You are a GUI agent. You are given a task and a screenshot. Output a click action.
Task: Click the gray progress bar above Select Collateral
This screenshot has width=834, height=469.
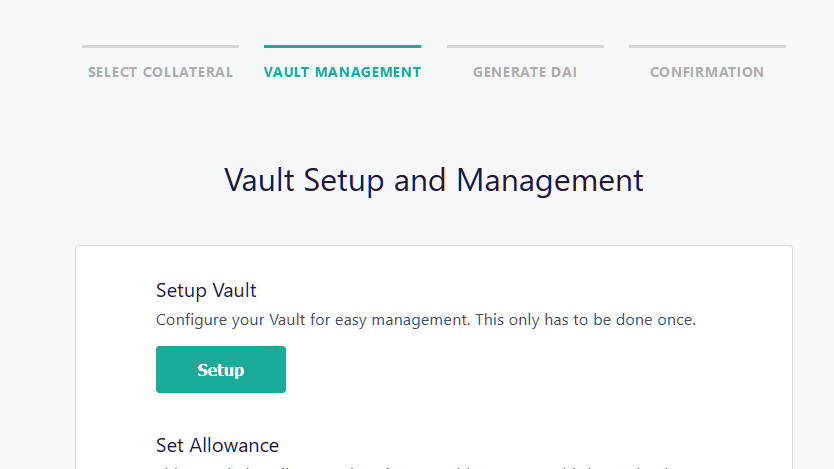pyautogui.click(x=160, y=46)
